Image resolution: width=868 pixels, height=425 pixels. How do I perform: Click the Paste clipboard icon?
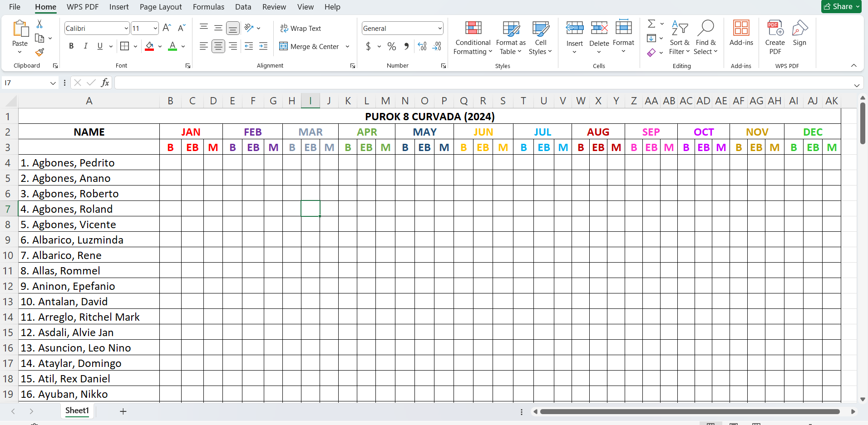tap(20, 29)
